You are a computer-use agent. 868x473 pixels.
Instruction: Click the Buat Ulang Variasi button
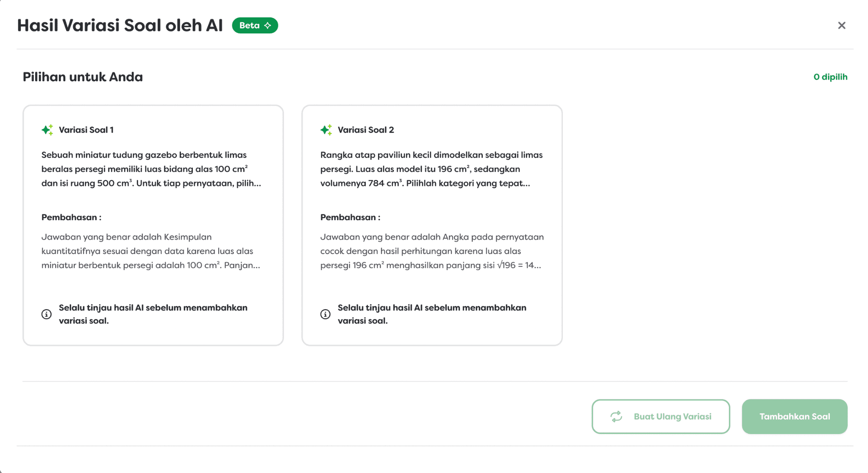coord(660,416)
